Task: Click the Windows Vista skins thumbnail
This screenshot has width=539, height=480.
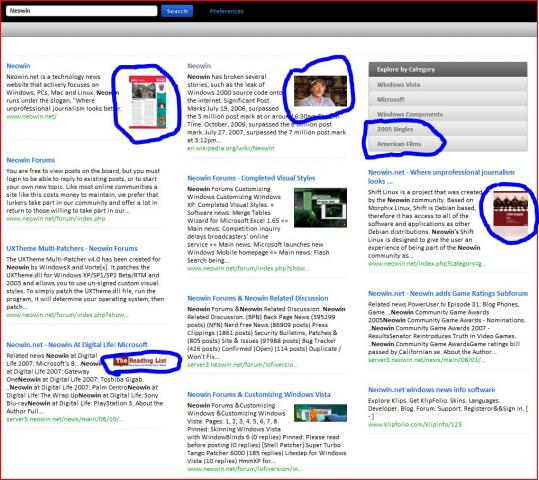Action: 320,413
